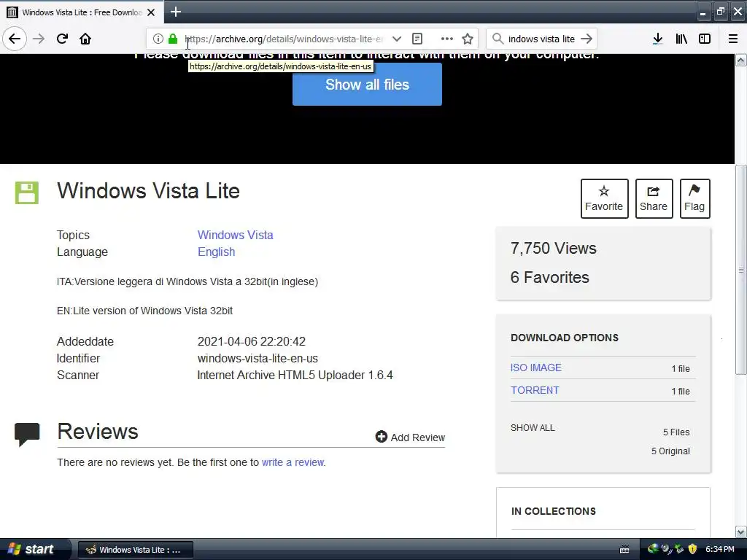Open the English language link
Image resolution: width=747 pixels, height=560 pixels.
point(216,252)
